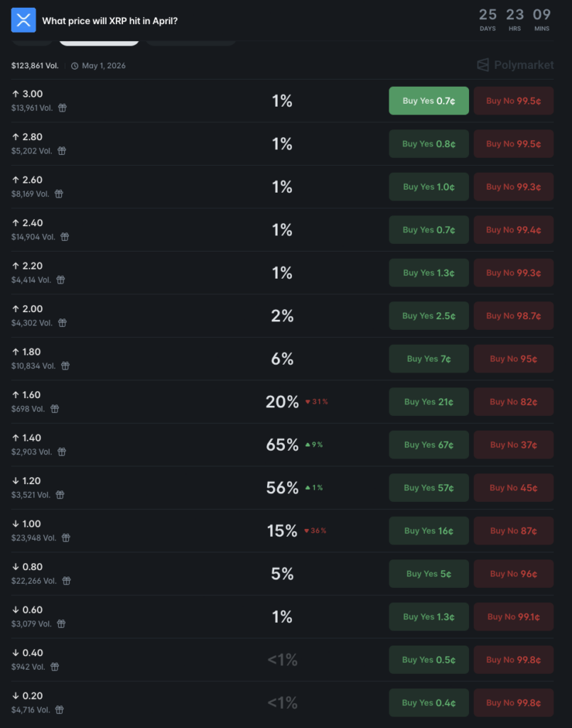Click the red 36% change indicator on the 1.00 row
This screenshot has width=572, height=728.
pos(315,530)
